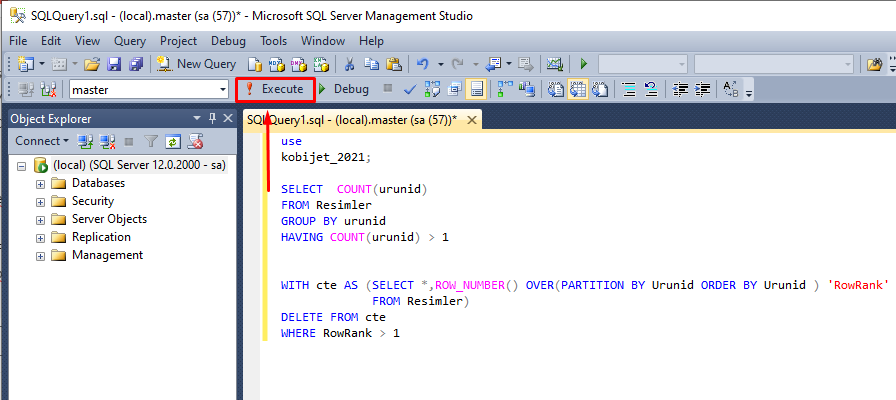Expand the Replication folder

pos(40,238)
